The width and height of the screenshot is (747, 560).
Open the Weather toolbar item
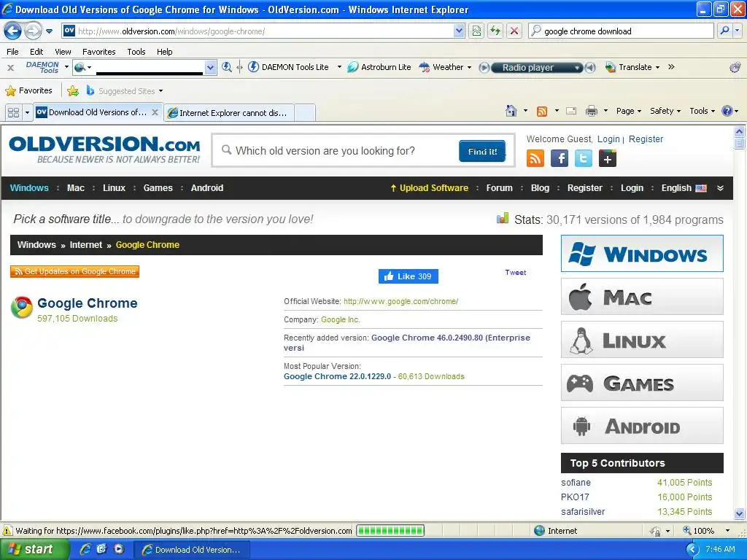[441, 67]
